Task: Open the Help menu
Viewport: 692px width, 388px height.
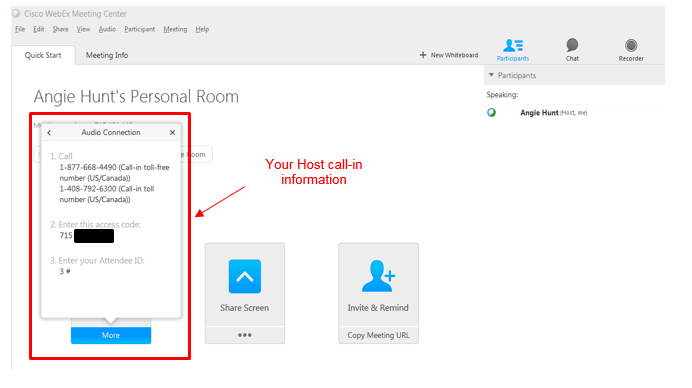Action: pyautogui.click(x=202, y=29)
